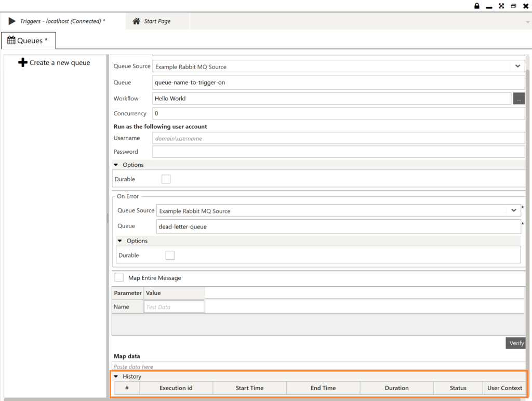Enable the Durable checkbox under Options
The height and width of the screenshot is (401, 532).
pyautogui.click(x=166, y=179)
